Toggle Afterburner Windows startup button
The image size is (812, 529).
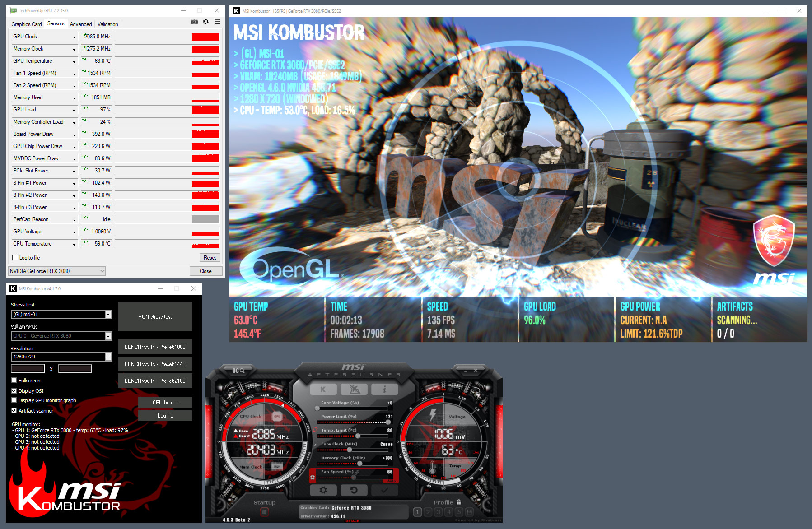click(264, 512)
